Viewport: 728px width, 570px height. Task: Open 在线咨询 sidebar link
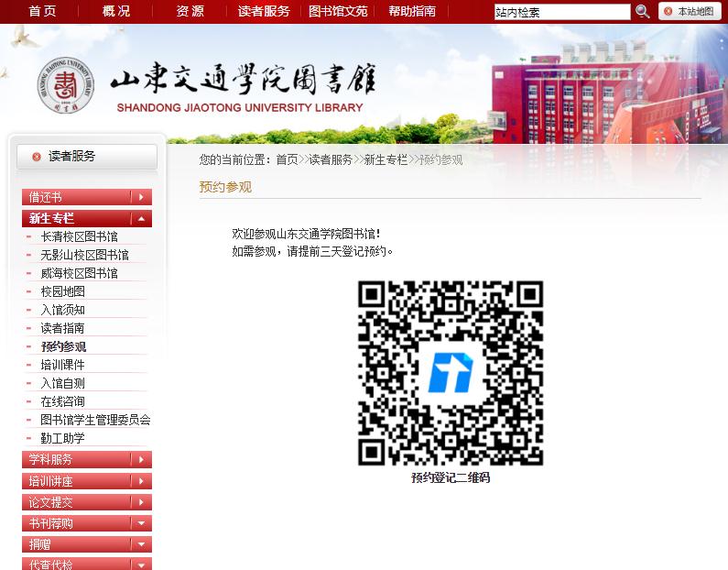[62, 401]
